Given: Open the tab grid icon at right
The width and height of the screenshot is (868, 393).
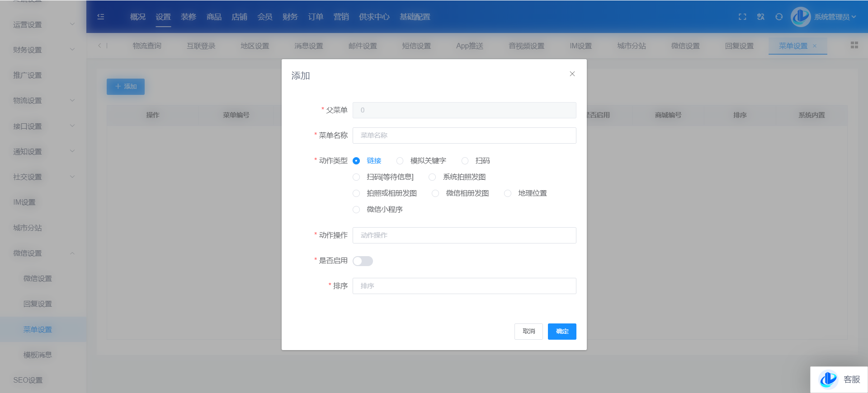Looking at the screenshot, I should point(854,45).
